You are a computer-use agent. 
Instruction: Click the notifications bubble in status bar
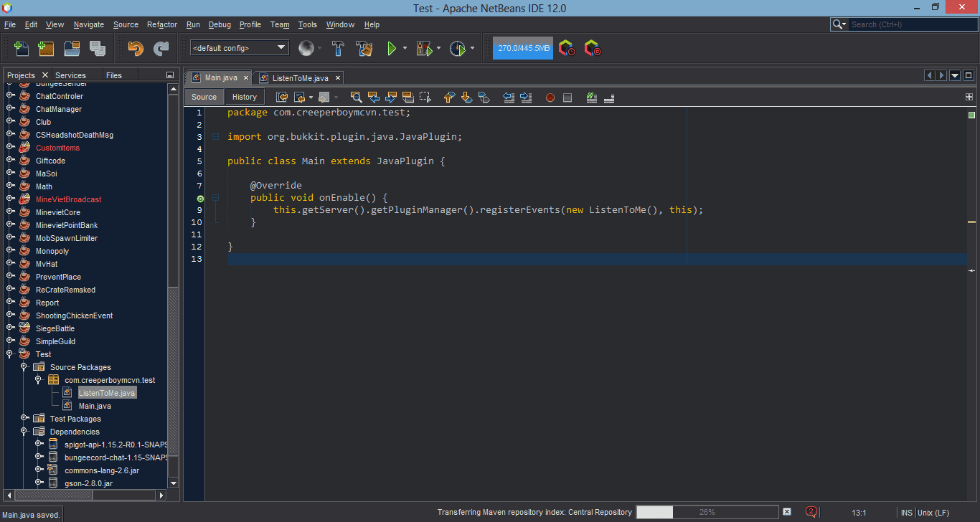click(811, 512)
